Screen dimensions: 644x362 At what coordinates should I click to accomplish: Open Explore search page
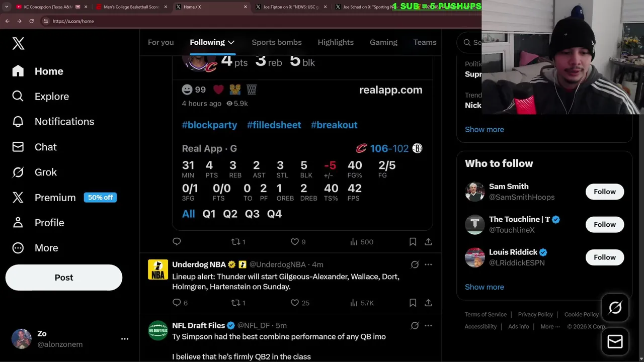coord(41,97)
